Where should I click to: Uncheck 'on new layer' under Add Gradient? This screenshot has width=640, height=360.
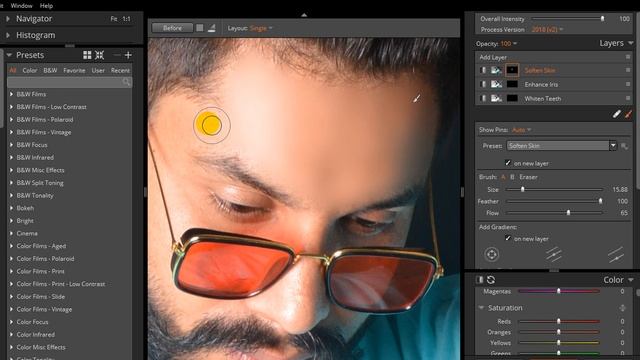coord(508,238)
